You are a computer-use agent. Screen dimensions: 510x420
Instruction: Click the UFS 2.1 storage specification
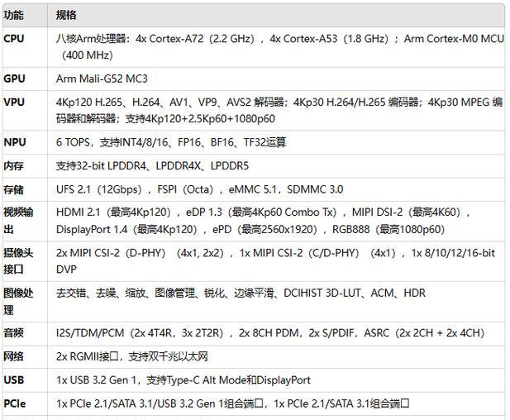point(200,189)
